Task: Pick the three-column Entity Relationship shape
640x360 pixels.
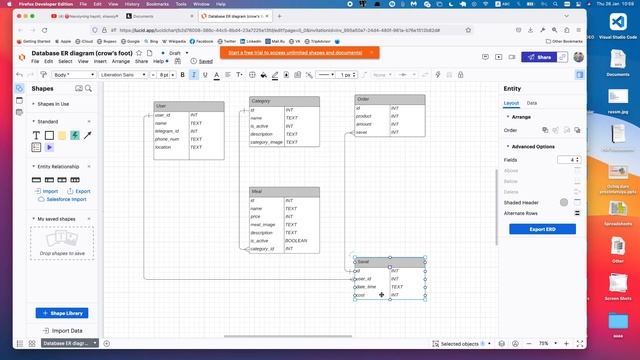Action: coord(62,180)
